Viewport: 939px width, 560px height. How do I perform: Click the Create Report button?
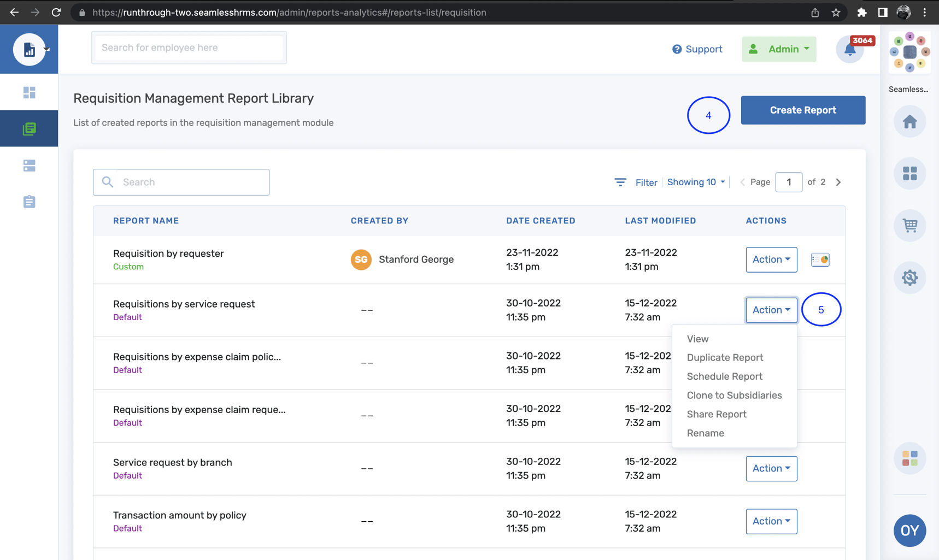point(802,110)
